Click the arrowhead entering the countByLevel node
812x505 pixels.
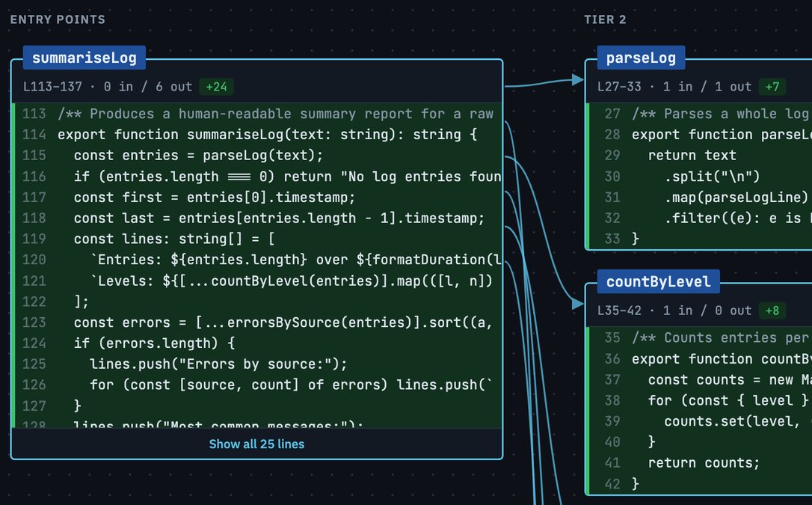[x=577, y=304]
